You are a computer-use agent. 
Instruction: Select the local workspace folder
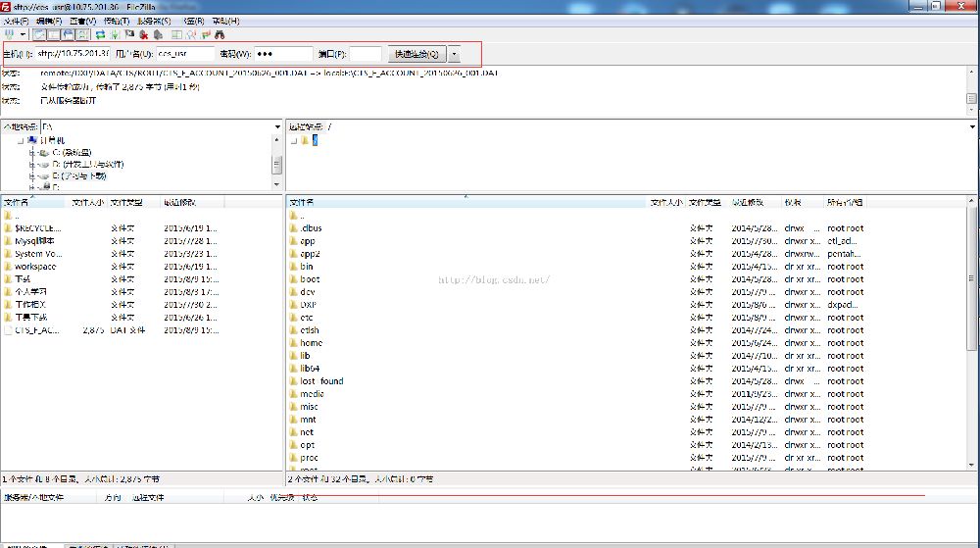coord(35,267)
